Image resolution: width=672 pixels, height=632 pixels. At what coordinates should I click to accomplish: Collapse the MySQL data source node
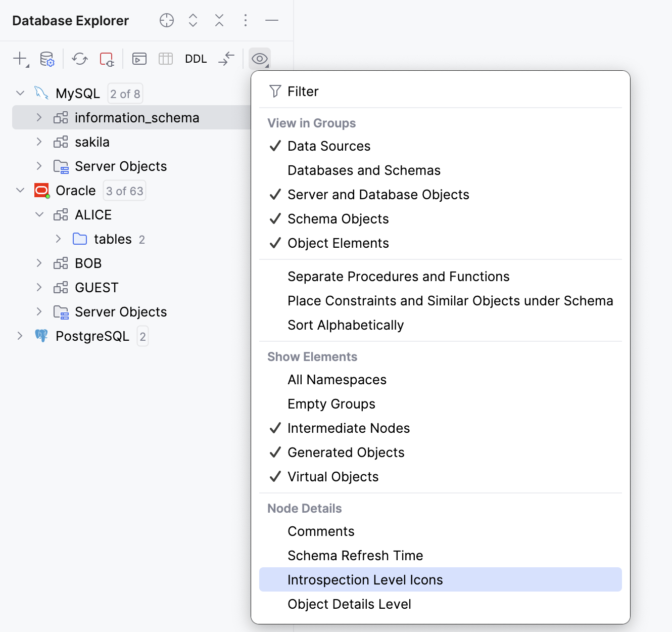[x=20, y=94]
